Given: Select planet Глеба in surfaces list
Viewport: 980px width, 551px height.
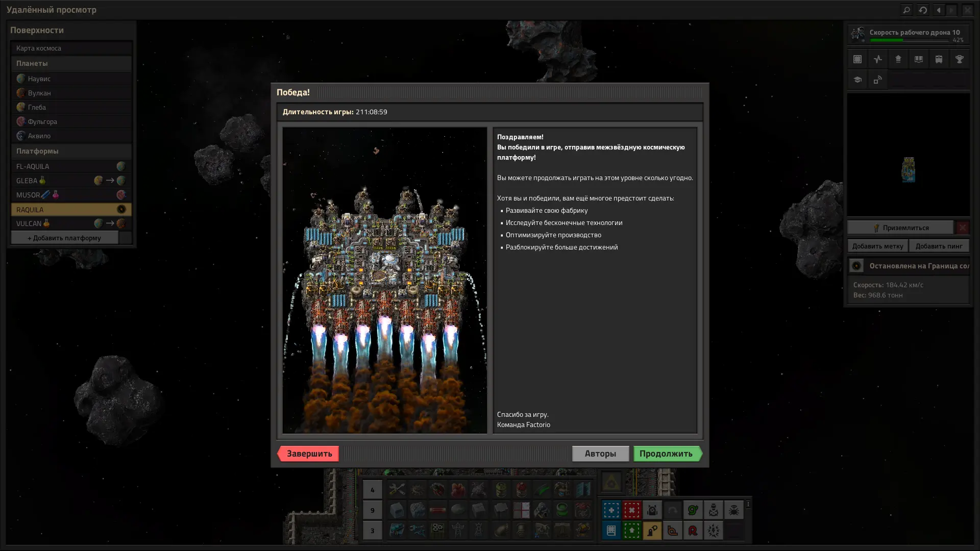Looking at the screenshot, I should pyautogui.click(x=71, y=107).
